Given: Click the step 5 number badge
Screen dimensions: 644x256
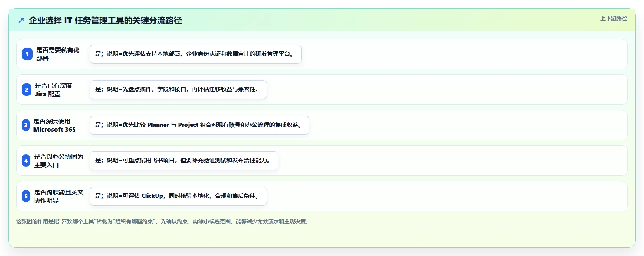Looking at the screenshot, I should coord(26,196).
